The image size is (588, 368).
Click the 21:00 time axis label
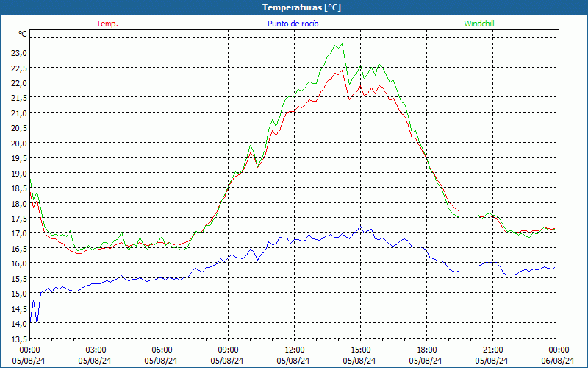[492, 350]
